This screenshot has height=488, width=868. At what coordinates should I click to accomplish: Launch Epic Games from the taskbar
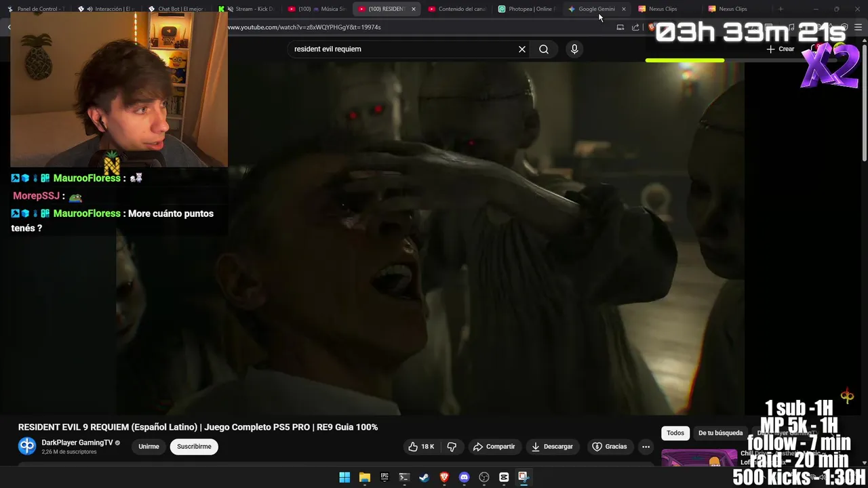tap(384, 477)
